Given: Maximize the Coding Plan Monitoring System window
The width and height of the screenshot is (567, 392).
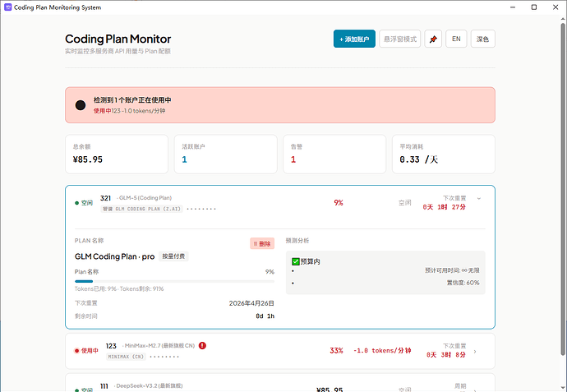Looking at the screenshot, I should 534,7.
